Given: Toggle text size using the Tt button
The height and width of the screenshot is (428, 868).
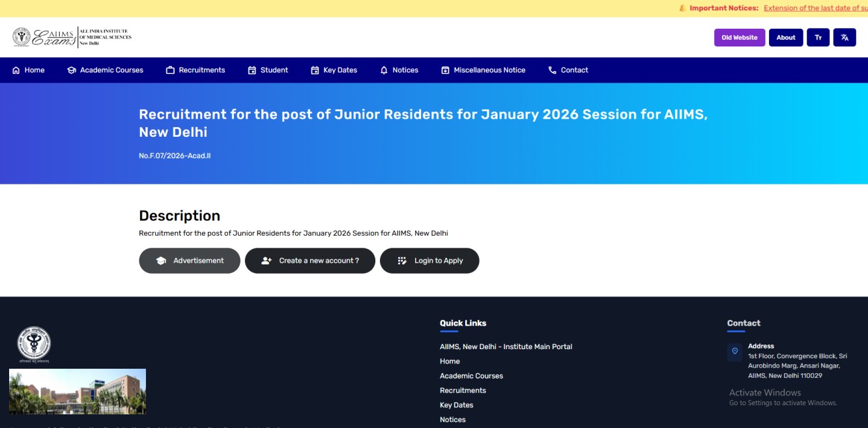Looking at the screenshot, I should pyautogui.click(x=818, y=37).
